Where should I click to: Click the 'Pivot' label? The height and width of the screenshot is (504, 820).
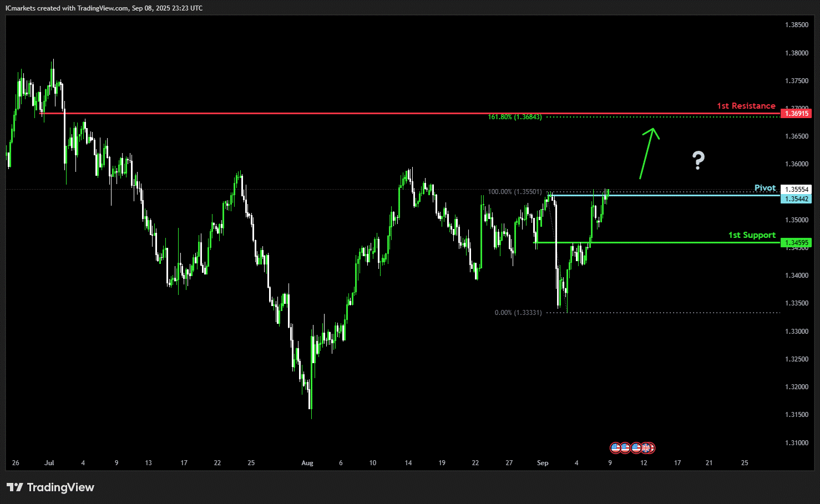(x=765, y=188)
